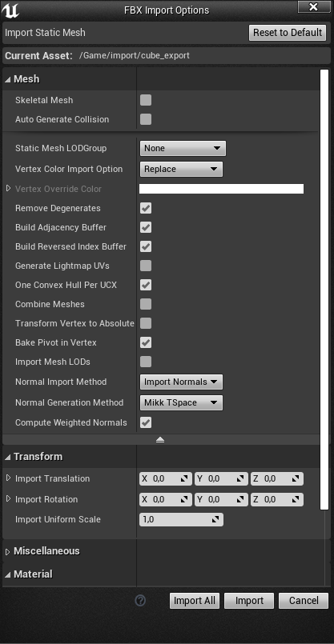Screen dimensions: 334x644
Task: Enable Generate Lightmap UVs checkbox
Action: [x=146, y=266]
